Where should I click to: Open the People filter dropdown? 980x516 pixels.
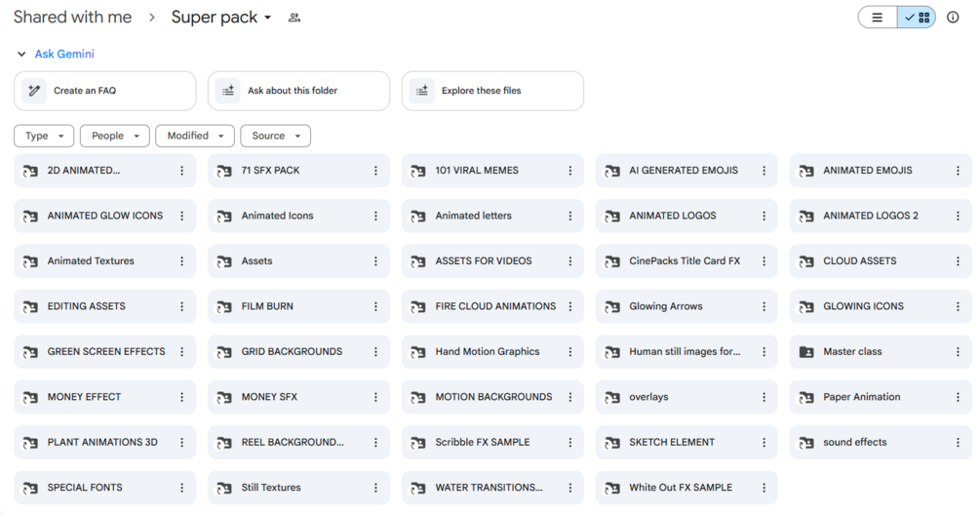(115, 136)
